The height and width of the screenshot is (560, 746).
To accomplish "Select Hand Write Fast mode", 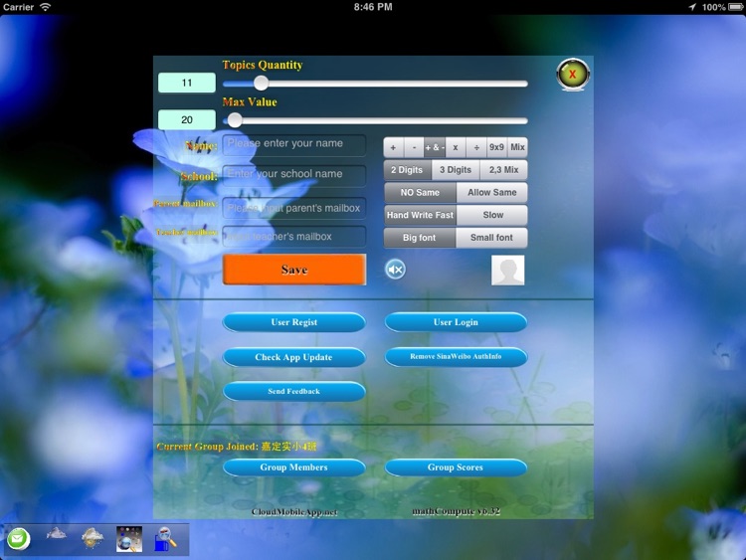I will click(420, 215).
